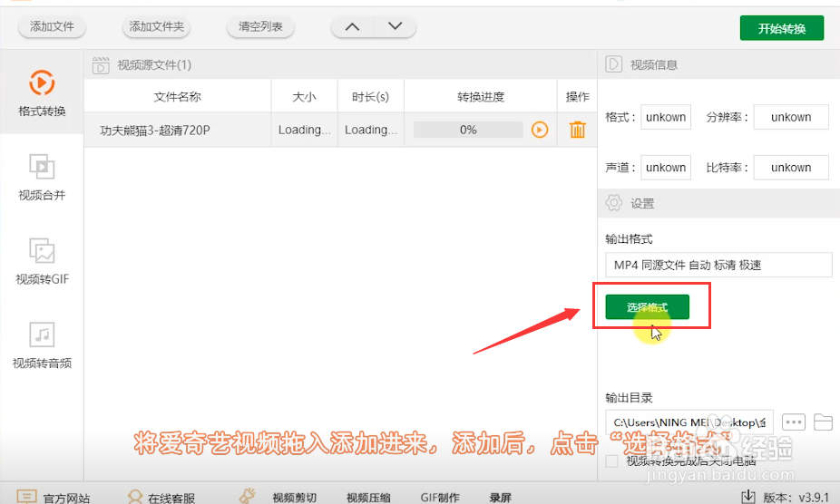This screenshot has width=840, height=504.
Task: Open the 格式转换 sidebar tab
Action: coord(42,92)
